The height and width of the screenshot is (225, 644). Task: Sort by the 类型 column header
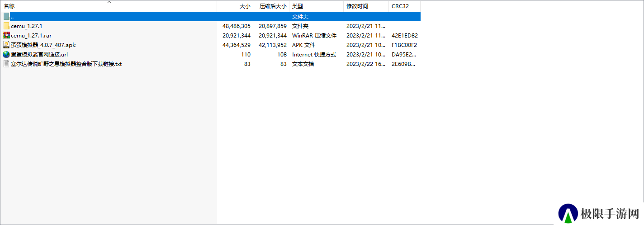tap(317, 6)
